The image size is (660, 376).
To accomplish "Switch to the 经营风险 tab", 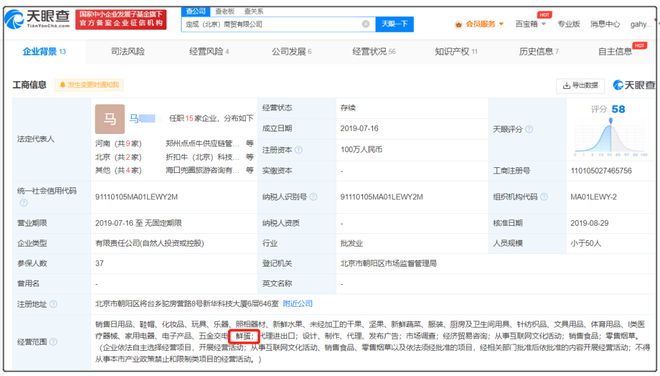I will 209,51.
